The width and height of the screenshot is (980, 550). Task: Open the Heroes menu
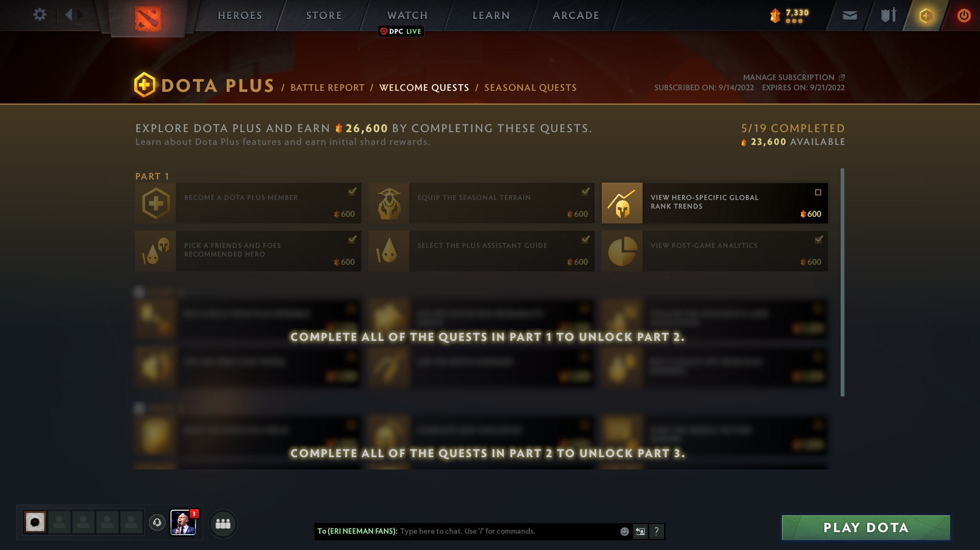point(240,15)
